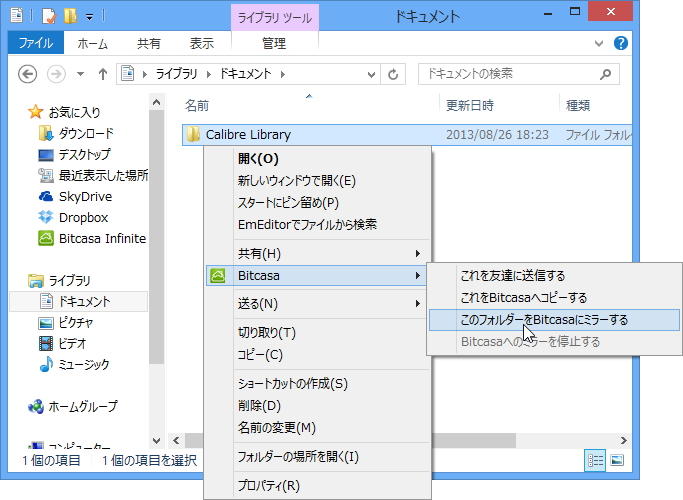Click the new folder quick access icon
This screenshot has height=500, width=683.
click(70, 16)
